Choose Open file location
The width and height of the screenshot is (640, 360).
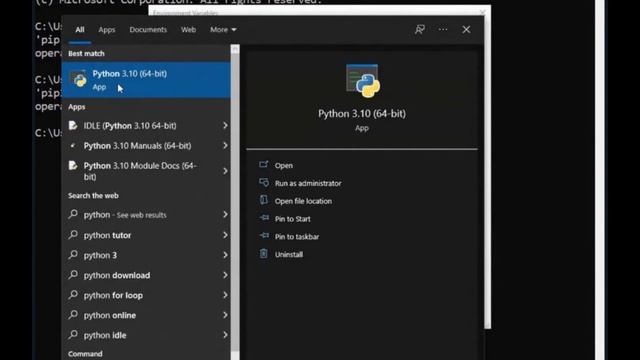(x=303, y=201)
